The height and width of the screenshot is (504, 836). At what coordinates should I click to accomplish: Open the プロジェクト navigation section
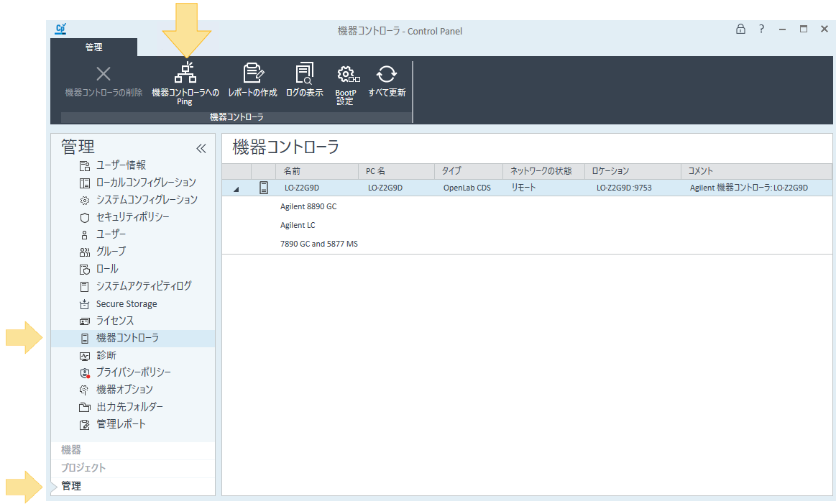click(83, 468)
